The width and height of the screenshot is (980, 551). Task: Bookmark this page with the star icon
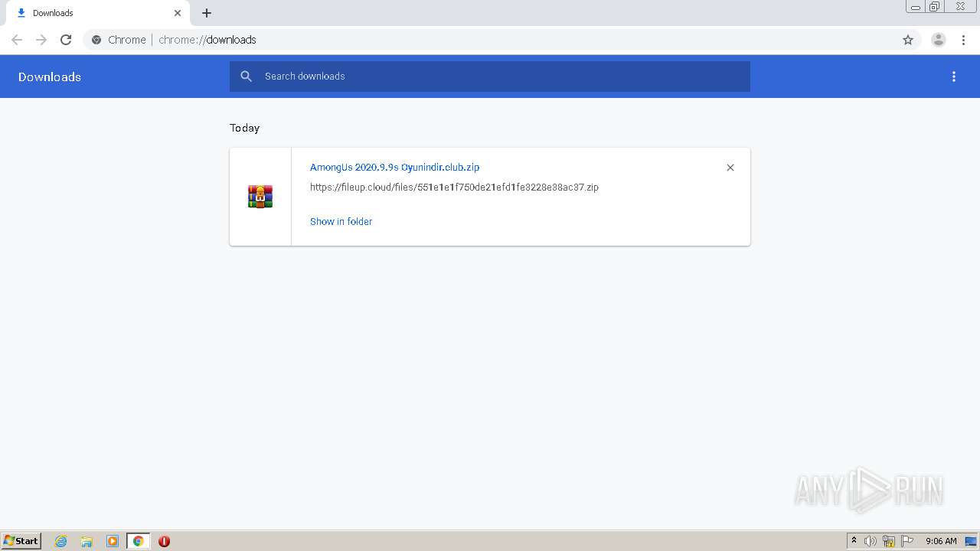tap(908, 40)
